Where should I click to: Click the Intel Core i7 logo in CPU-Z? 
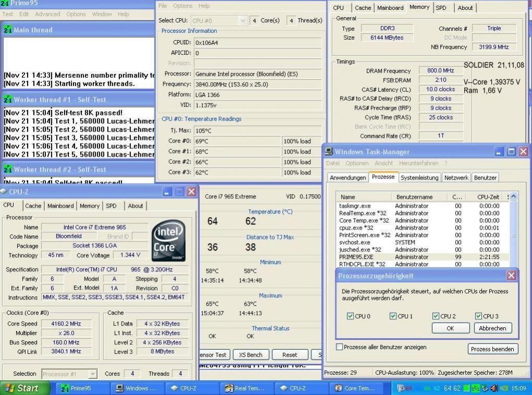coord(168,241)
